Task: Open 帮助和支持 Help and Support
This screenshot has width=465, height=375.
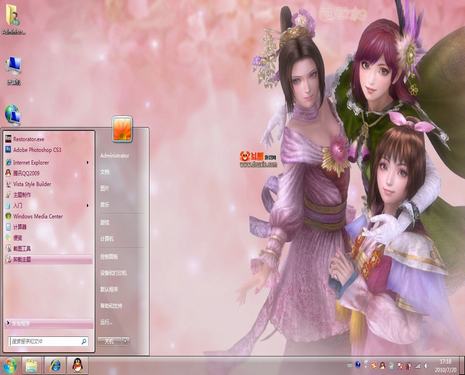Action: coord(111,306)
